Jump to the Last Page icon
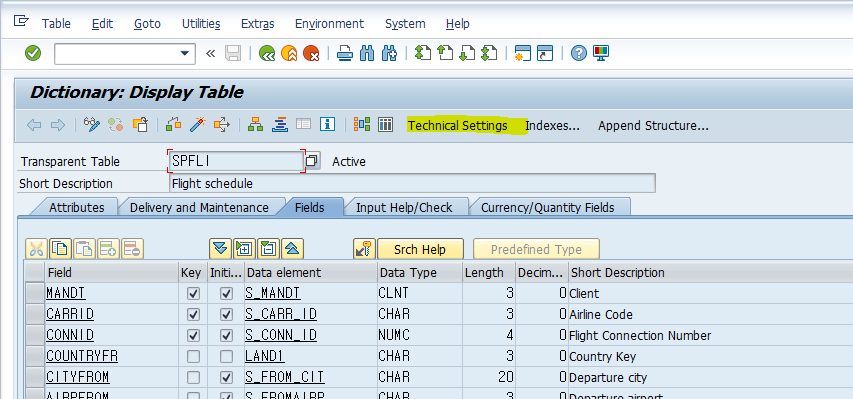Viewport: 853px width, 399px height. 489,53
